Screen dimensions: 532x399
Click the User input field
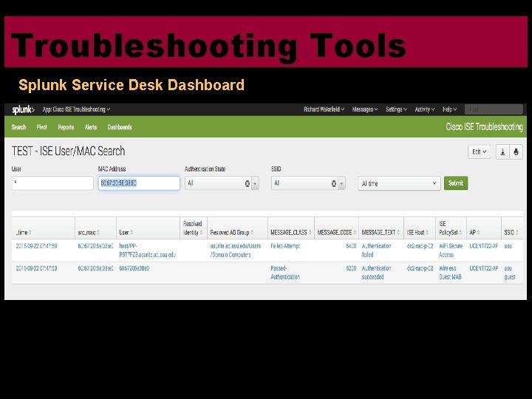pos(52,183)
